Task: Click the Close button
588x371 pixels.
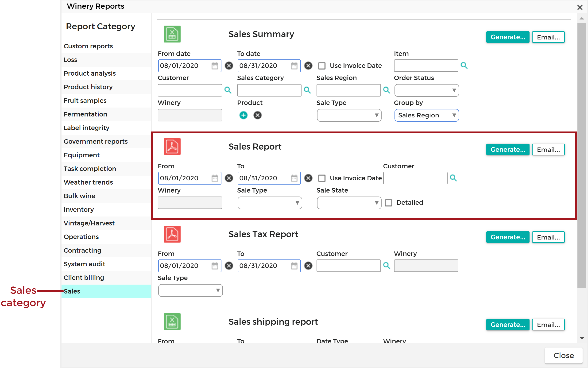Action: (x=563, y=355)
